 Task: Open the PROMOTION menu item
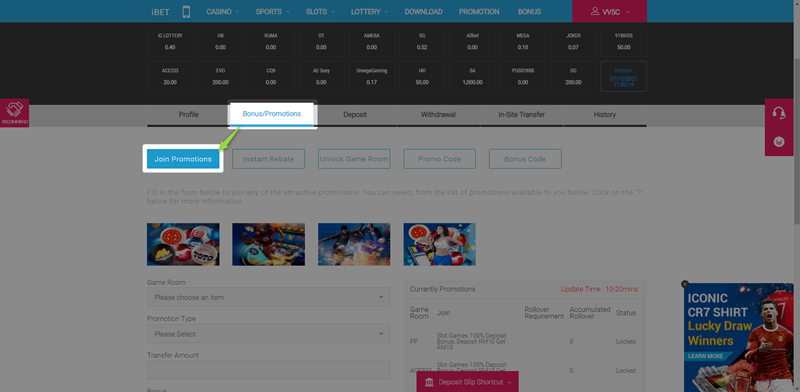tap(480, 12)
